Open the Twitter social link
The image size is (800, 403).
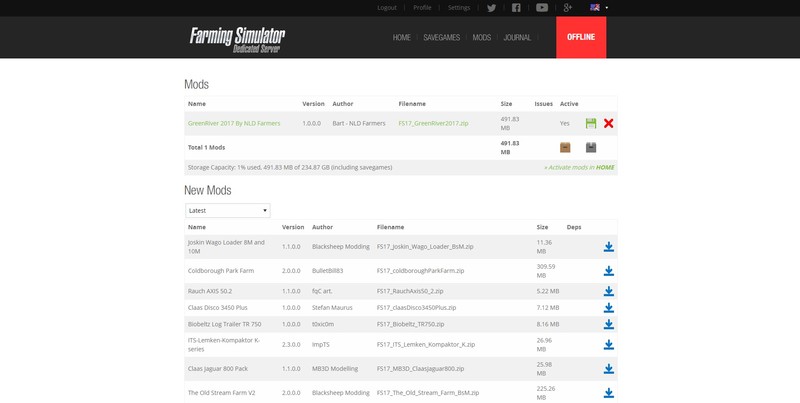click(x=491, y=8)
